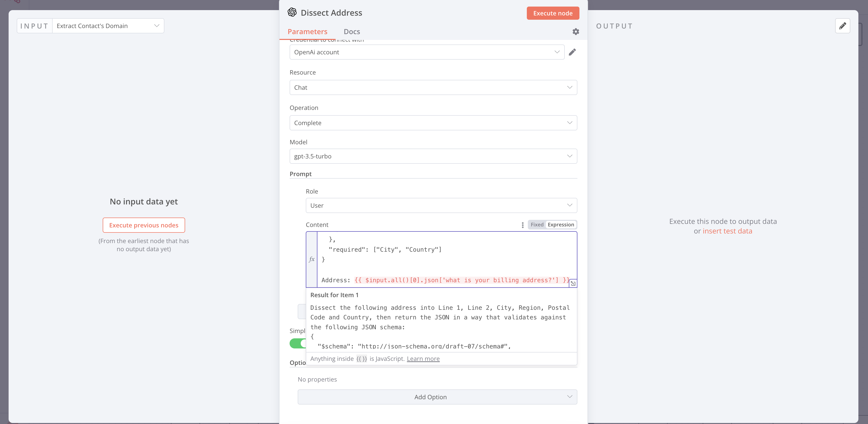Screen dimensions: 868x424
Task: Switch to the Docs tab
Action: click(352, 31)
